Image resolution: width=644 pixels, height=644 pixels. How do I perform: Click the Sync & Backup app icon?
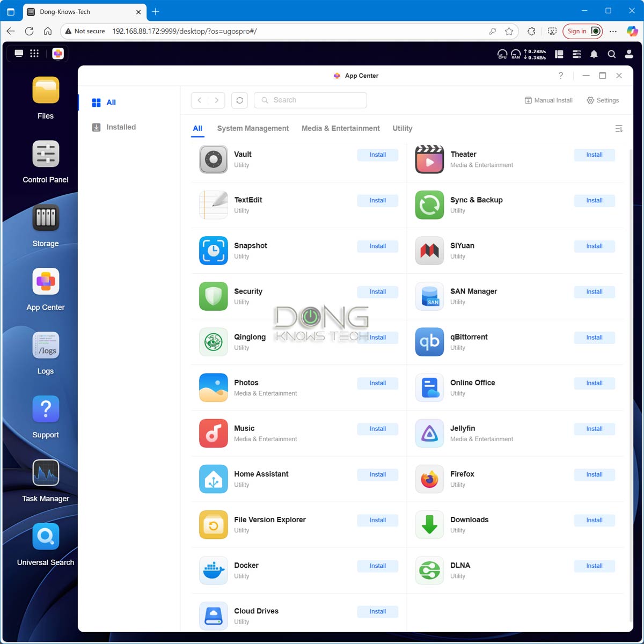pos(430,205)
